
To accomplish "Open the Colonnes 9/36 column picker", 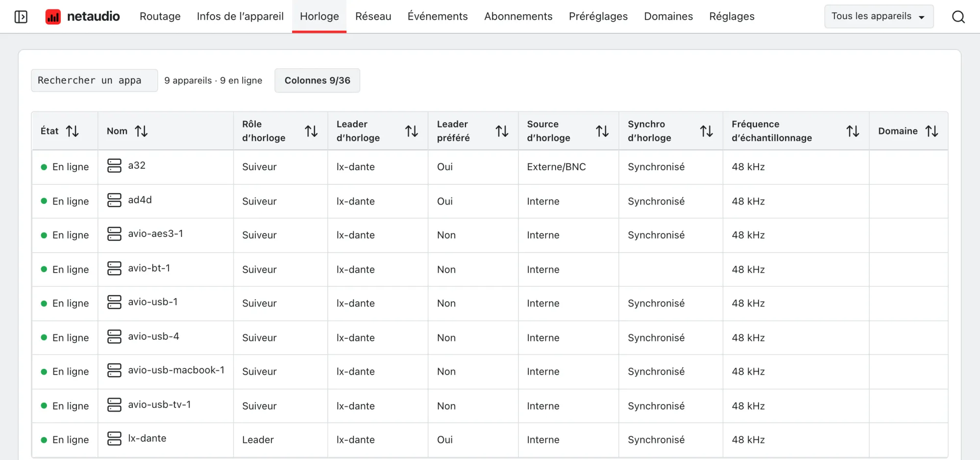I will (318, 80).
